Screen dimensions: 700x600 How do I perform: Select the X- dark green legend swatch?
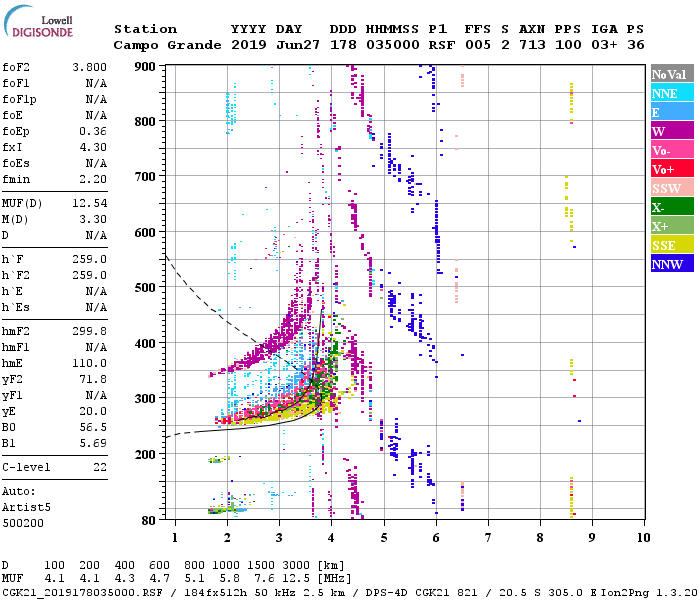672,207
